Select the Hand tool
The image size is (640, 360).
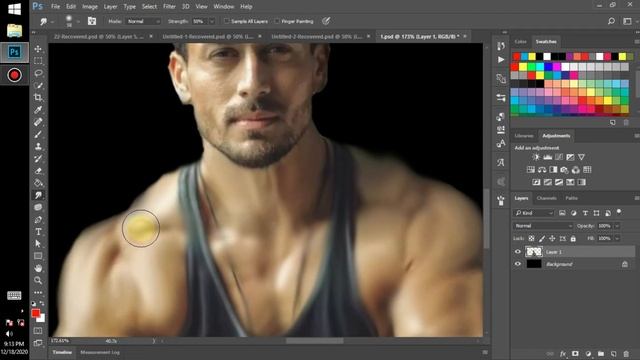point(38,268)
